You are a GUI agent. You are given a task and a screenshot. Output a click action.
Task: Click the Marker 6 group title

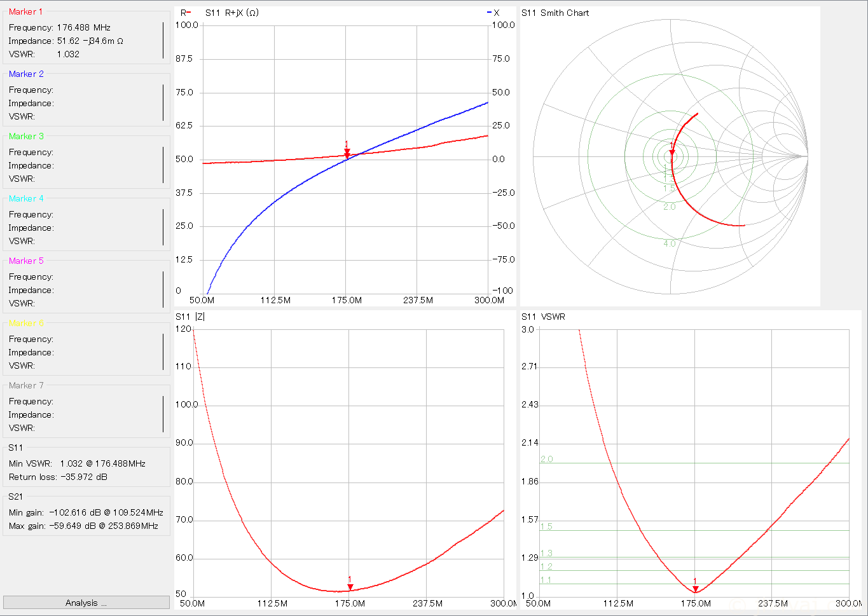click(x=26, y=323)
